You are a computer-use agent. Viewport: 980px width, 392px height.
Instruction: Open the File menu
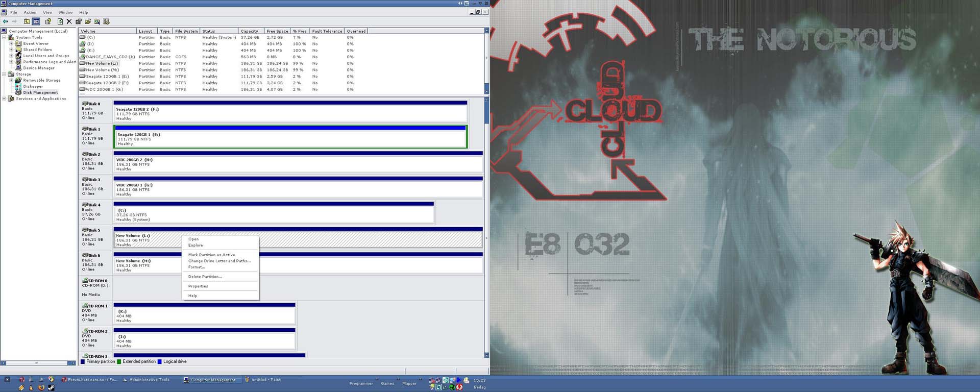14,12
